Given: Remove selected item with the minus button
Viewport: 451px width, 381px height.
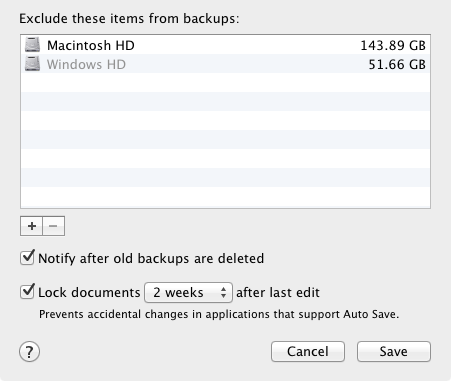Looking at the screenshot, I should pyautogui.click(x=53, y=226).
